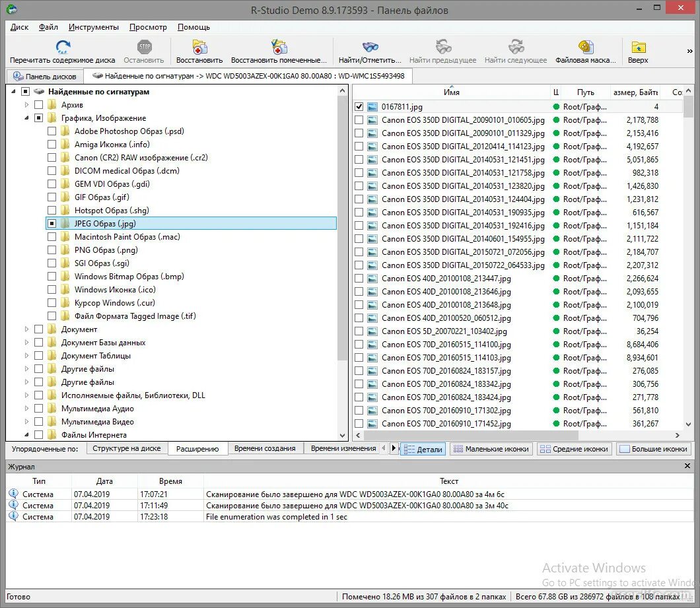Image resolution: width=700 pixels, height=608 pixels.
Task: Switch to Большие иконки view
Action: tap(654, 449)
